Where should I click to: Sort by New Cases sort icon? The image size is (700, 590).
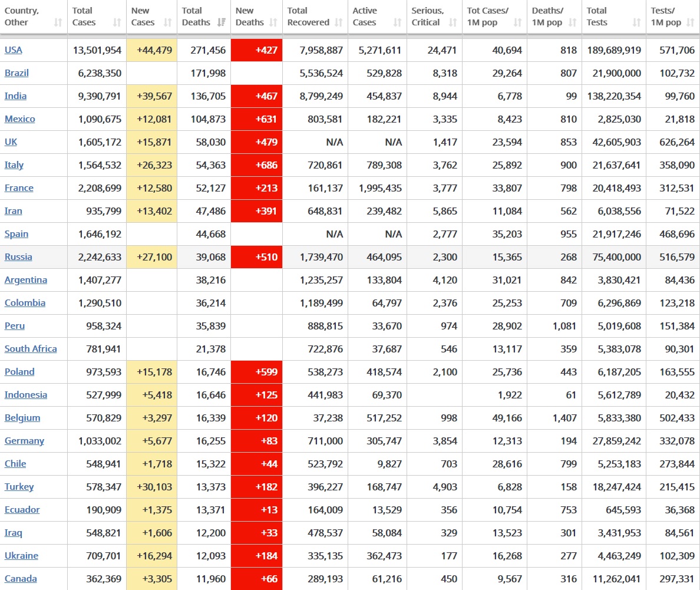point(168,22)
